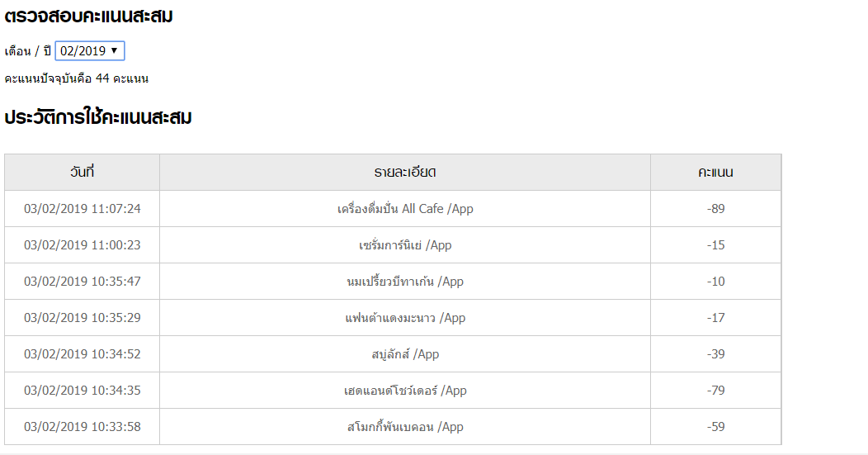
Task: Click the วันที่ column header
Action: click(x=82, y=173)
